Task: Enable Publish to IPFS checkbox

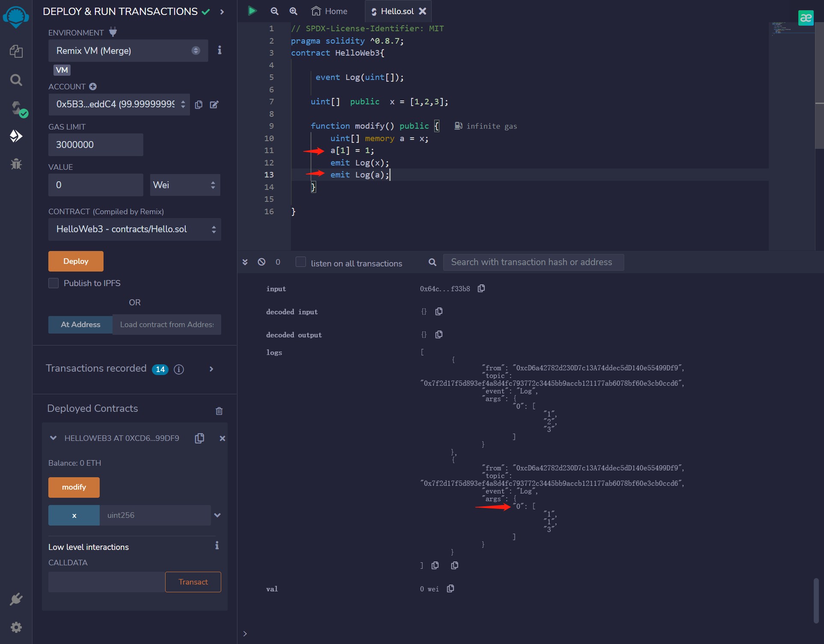Action: coord(53,283)
